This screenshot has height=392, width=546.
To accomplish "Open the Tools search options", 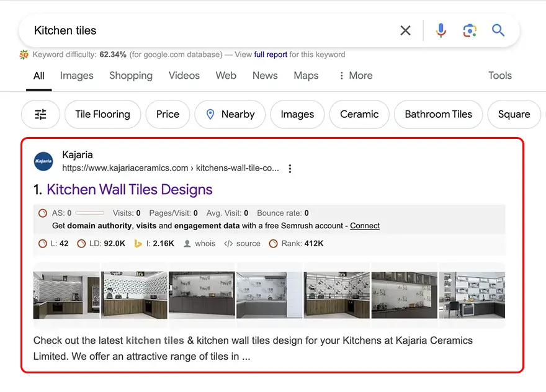I will coord(499,76).
